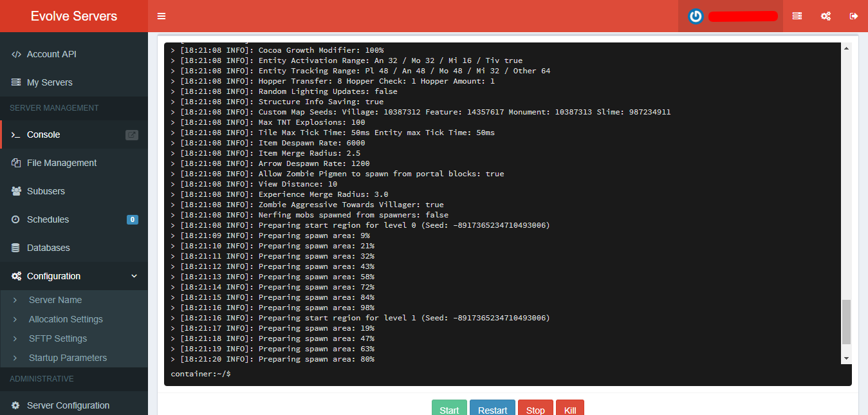Pop out console using external-link icon

(x=131, y=135)
